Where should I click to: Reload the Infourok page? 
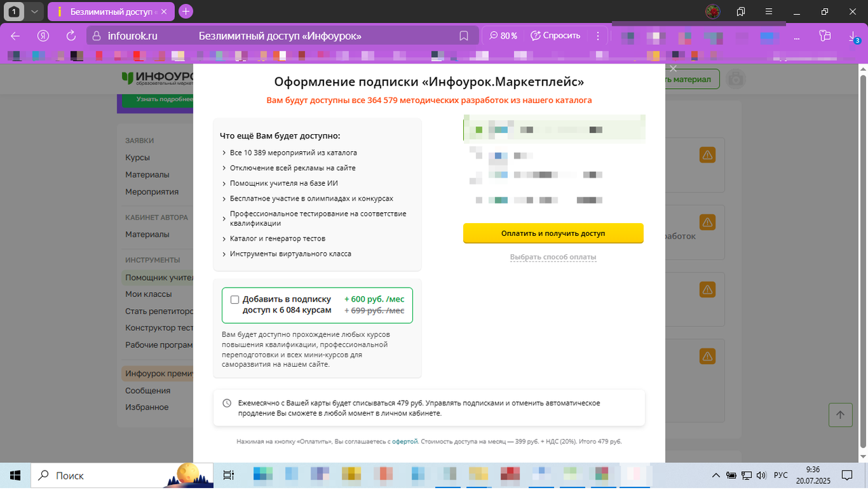[x=71, y=36]
